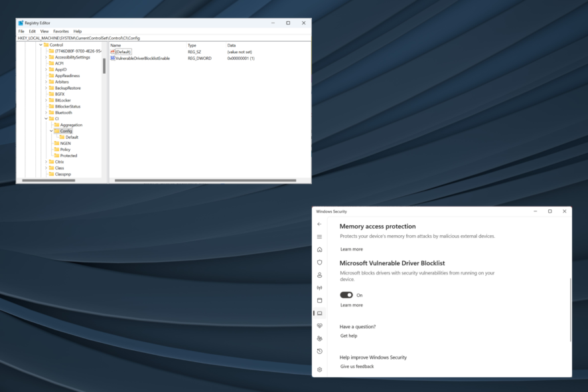Select the BGFX registry key
The image size is (588, 392).
tap(60, 94)
